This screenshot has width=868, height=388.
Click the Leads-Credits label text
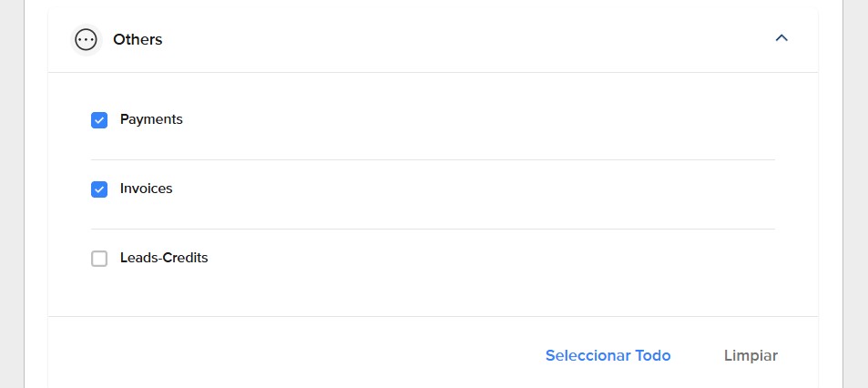click(x=164, y=258)
